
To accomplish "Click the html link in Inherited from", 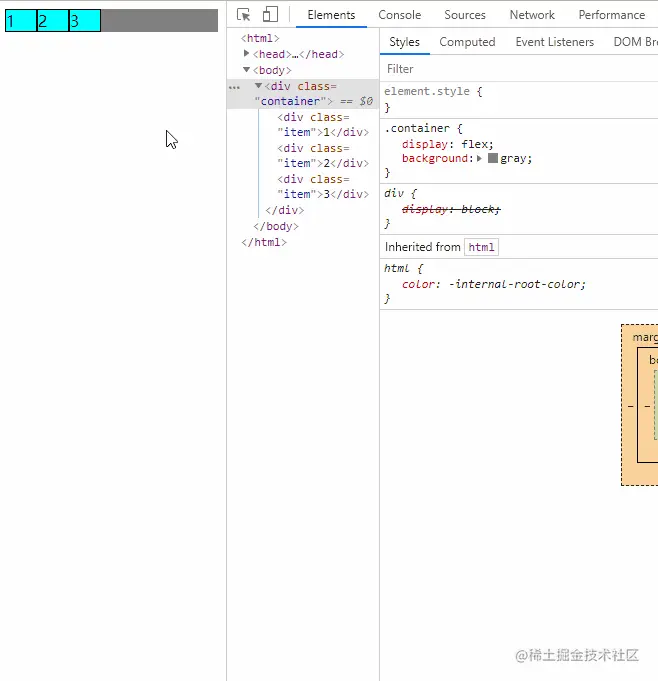I will coord(481,247).
